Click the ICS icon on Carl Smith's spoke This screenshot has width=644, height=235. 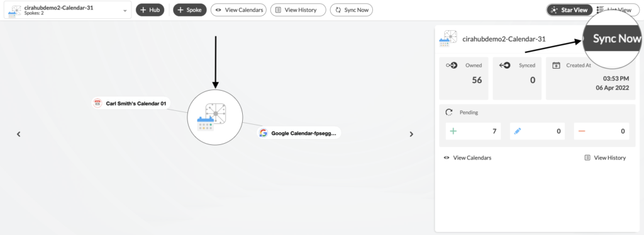pyautogui.click(x=97, y=103)
